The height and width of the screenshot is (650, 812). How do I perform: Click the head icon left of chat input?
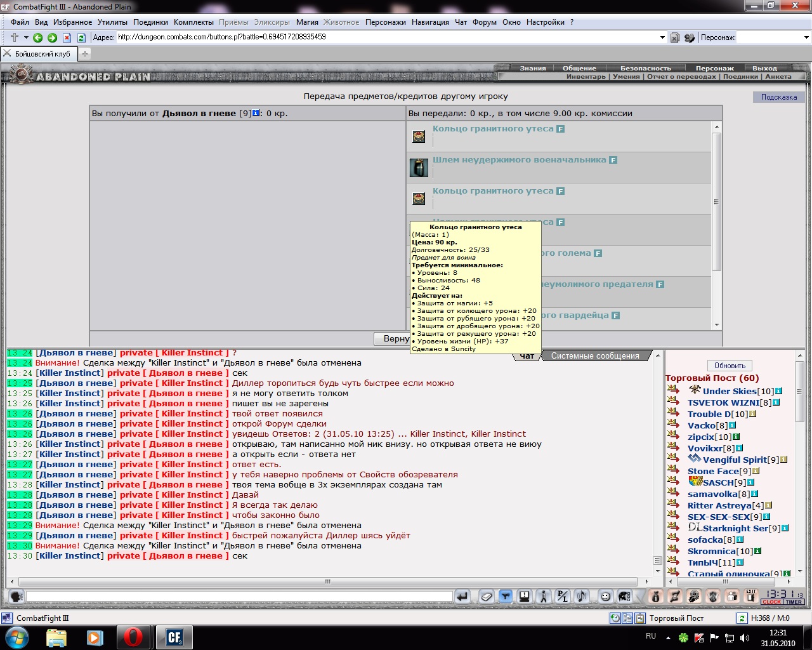click(x=16, y=596)
